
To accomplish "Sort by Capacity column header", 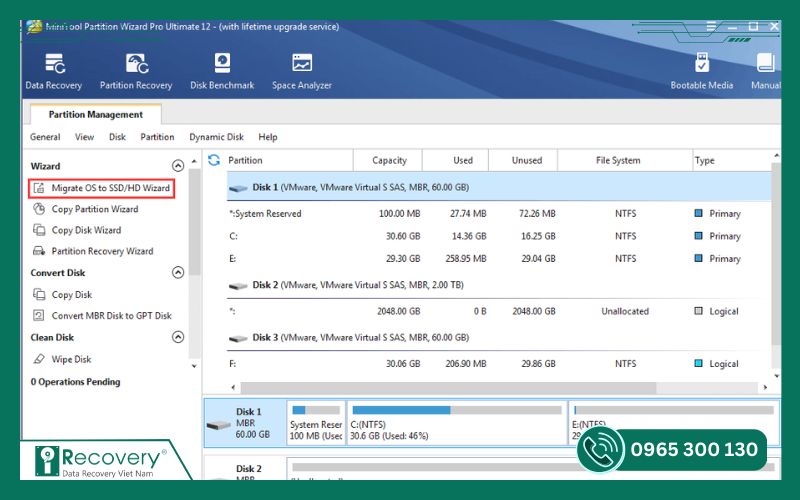I will tap(389, 160).
